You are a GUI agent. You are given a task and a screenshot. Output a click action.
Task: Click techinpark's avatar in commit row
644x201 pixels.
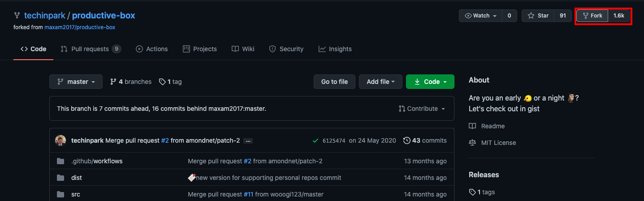click(61, 140)
